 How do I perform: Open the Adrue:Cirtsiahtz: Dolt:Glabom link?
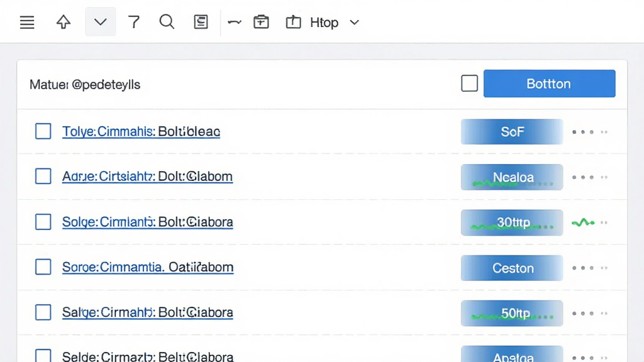[x=147, y=177]
